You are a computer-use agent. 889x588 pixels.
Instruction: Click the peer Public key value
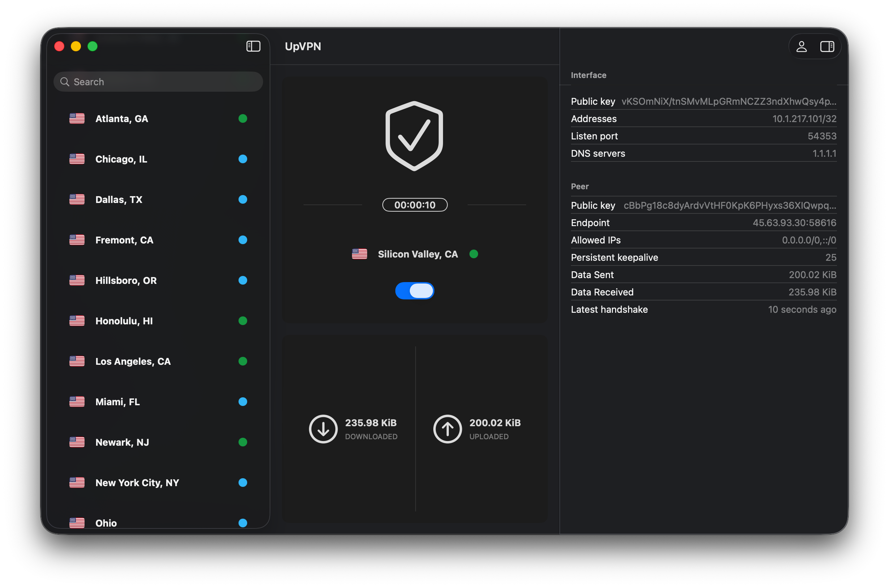pyautogui.click(x=730, y=206)
